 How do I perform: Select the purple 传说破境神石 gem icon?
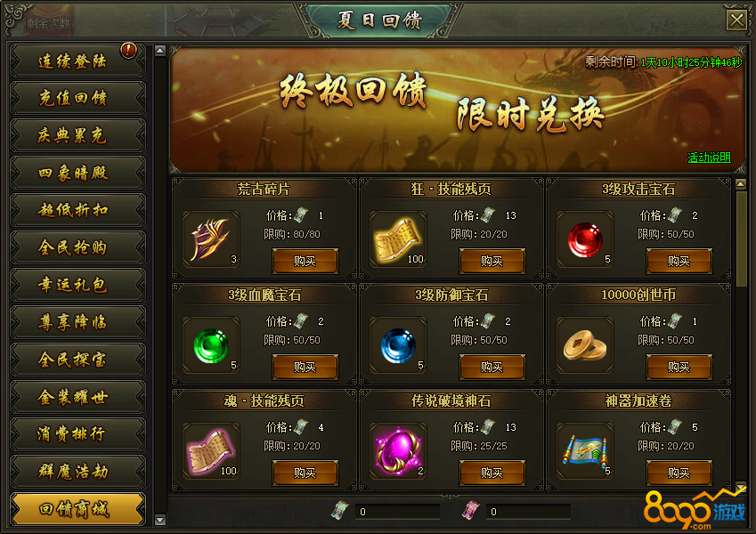(398, 451)
